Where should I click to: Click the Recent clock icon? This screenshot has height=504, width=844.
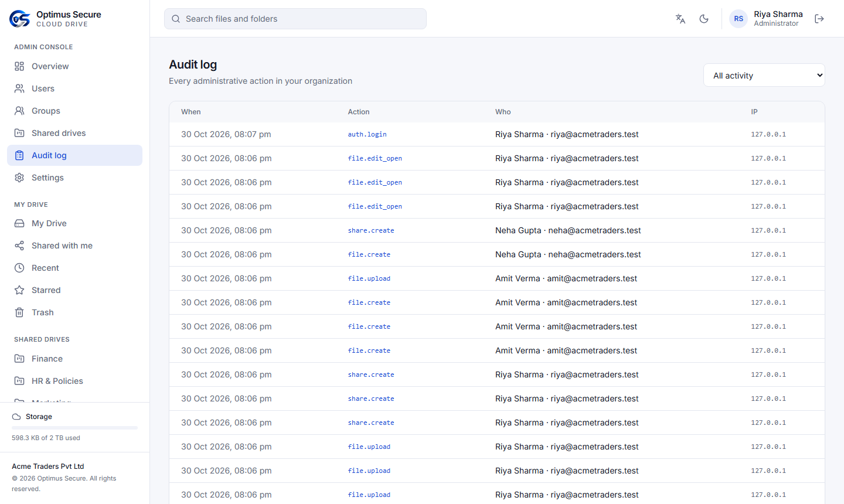click(19, 268)
